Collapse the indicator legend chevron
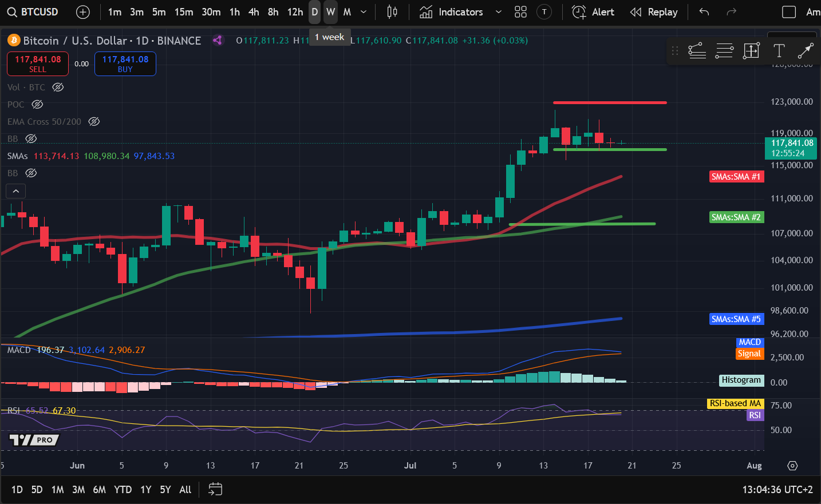Screen dimensions: 821x504 16,191
